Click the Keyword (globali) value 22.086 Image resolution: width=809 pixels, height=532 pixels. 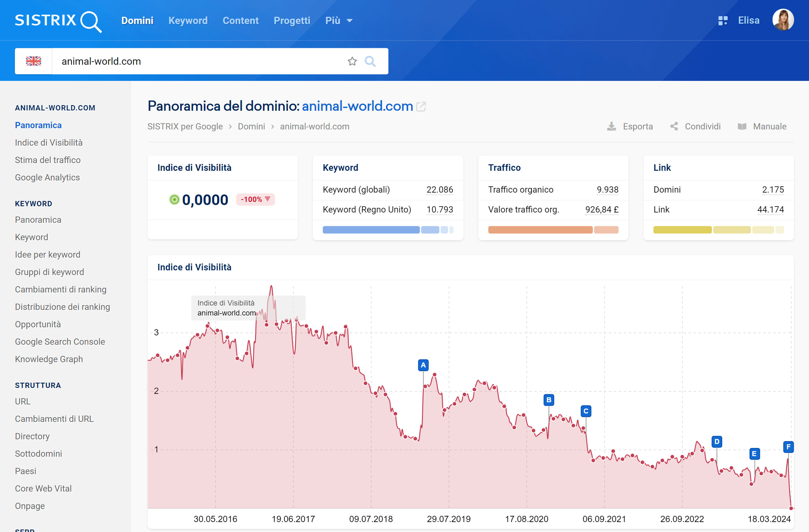click(x=440, y=190)
